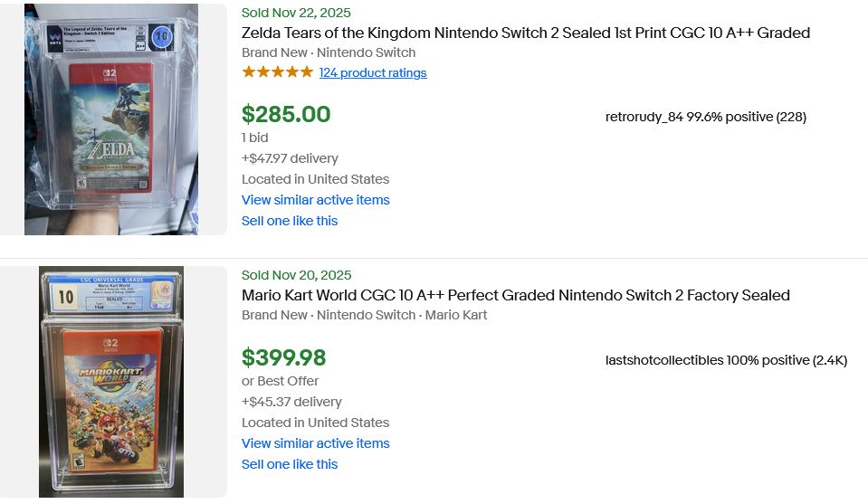The height and width of the screenshot is (504, 868).
Task: Click the $399.98 sold price
Action: (283, 358)
